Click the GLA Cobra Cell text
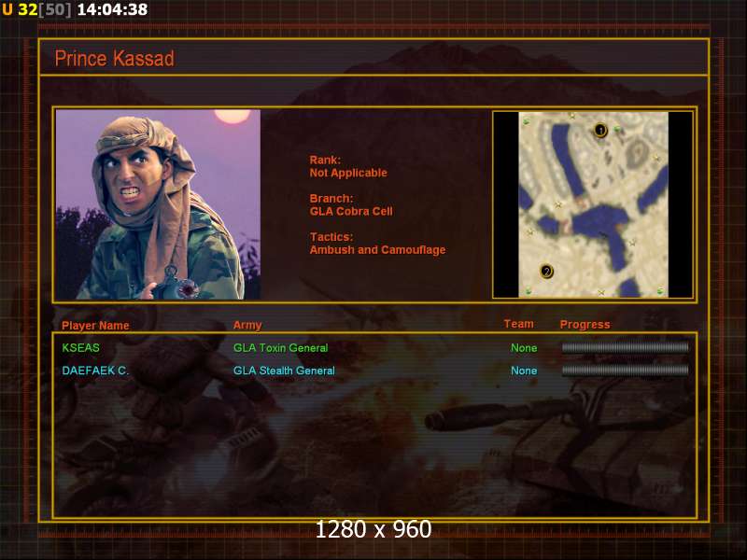Image resolution: width=747 pixels, height=560 pixels. tap(351, 212)
